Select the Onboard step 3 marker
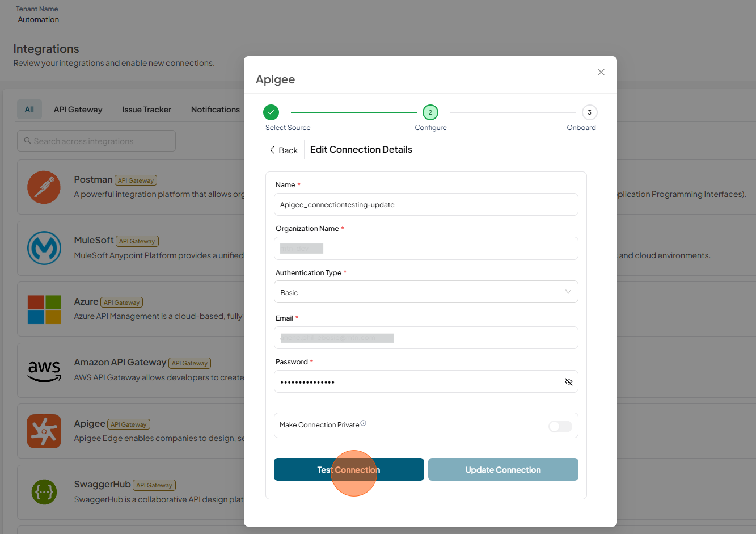 pos(589,112)
